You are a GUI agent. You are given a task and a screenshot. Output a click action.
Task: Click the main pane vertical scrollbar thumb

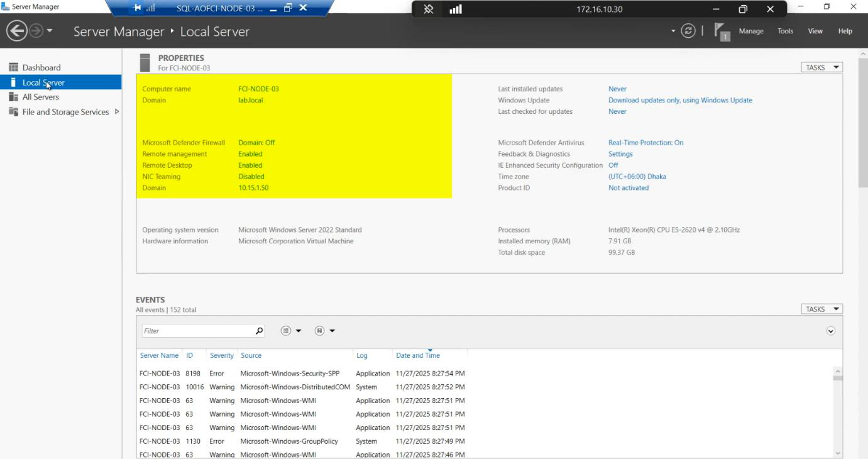pos(862,123)
